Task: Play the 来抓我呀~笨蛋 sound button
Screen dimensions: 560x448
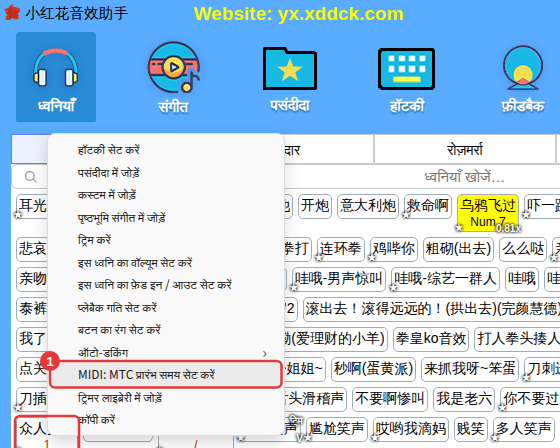Action: tap(469, 369)
